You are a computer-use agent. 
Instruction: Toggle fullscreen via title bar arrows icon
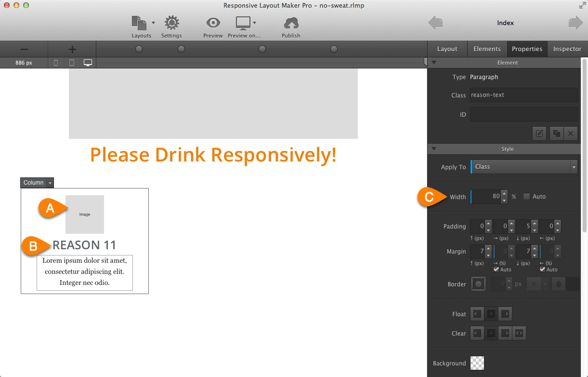582,5
